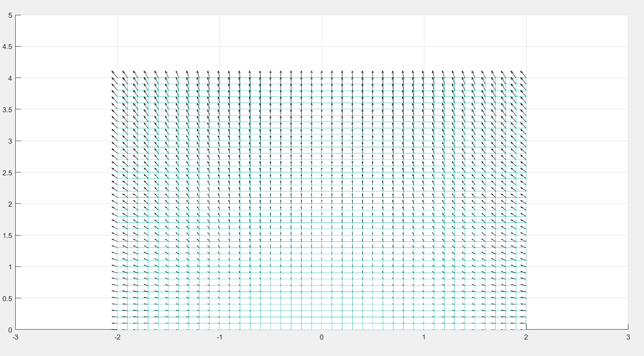Click the y-axis tick label 3
644x356 pixels.
(10, 141)
